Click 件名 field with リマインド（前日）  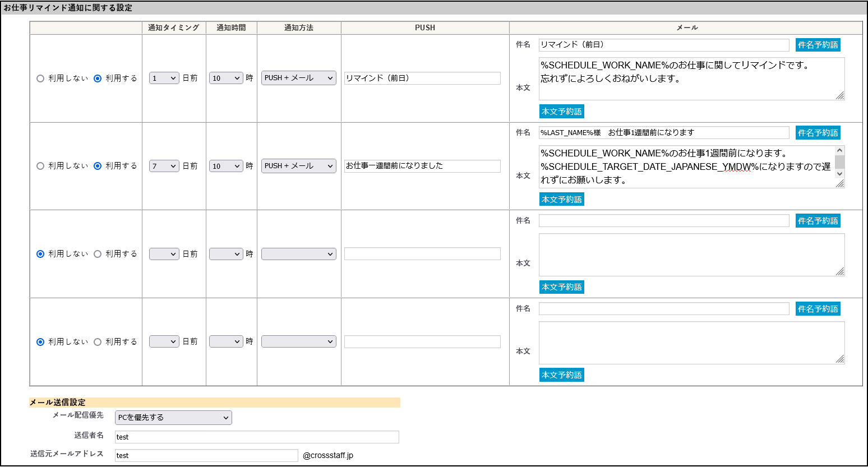664,45
